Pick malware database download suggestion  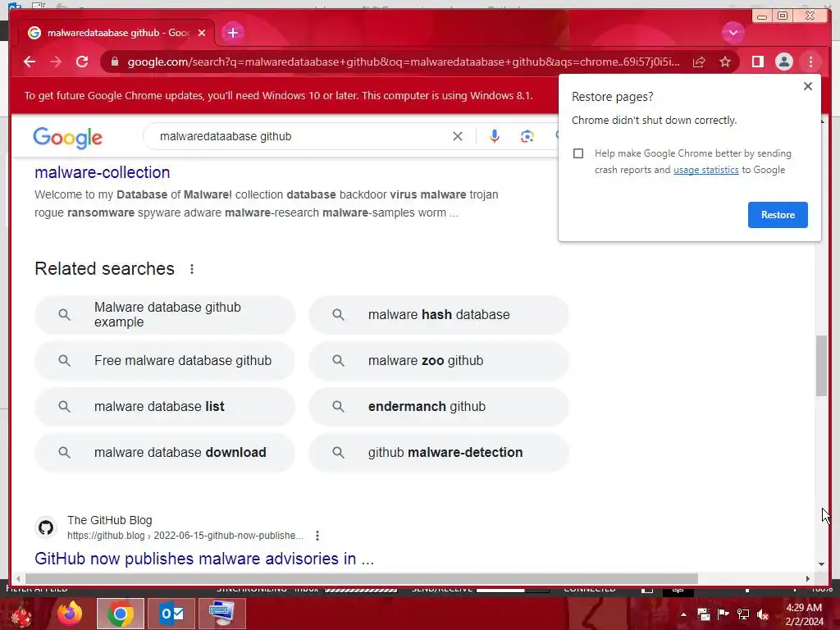coord(165,453)
